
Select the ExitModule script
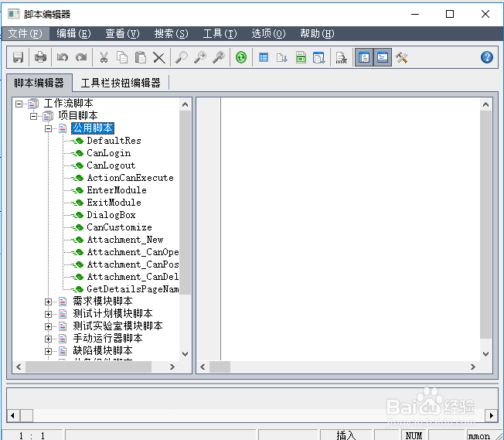coord(114,203)
